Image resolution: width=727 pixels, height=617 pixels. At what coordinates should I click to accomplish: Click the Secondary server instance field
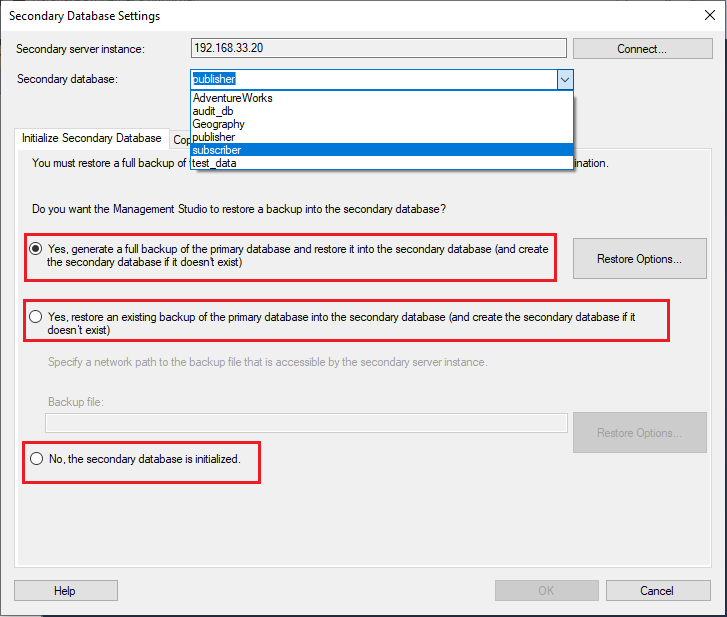click(378, 48)
